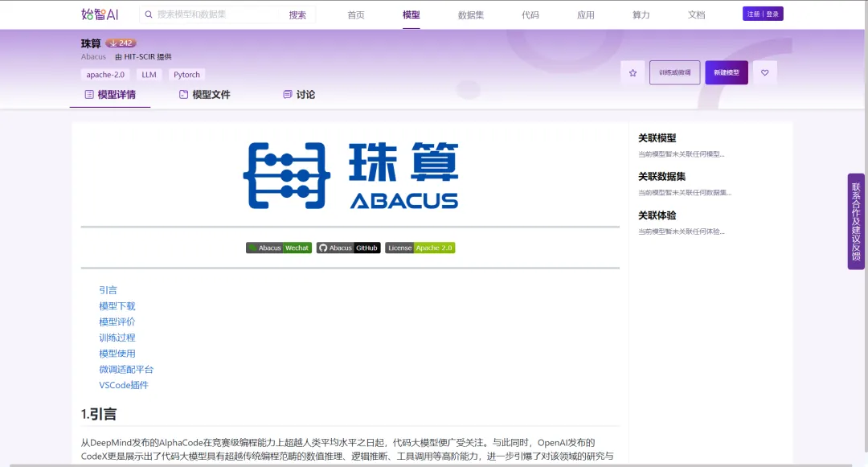Click the Abacus logo image
Image resolution: width=868 pixels, height=467 pixels.
[350, 175]
